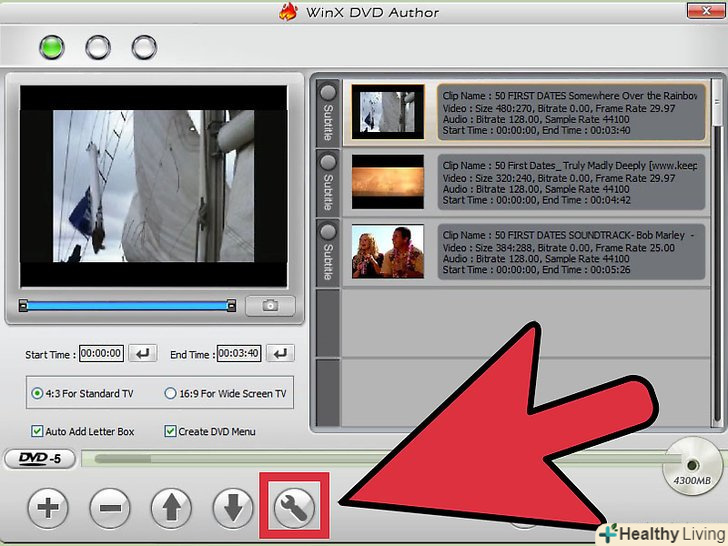
Task: Apply Start Time with its enter arrow
Action: click(x=143, y=354)
